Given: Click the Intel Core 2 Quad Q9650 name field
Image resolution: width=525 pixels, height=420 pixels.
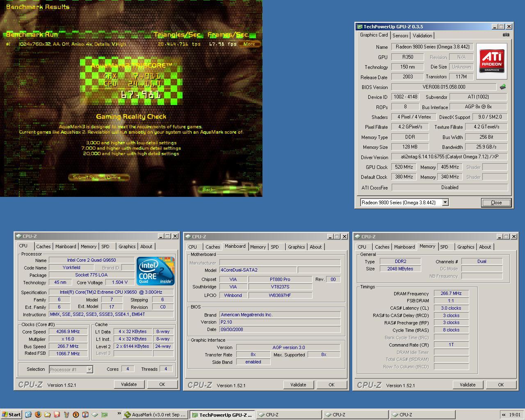Looking at the screenshot, I should click(91, 260).
